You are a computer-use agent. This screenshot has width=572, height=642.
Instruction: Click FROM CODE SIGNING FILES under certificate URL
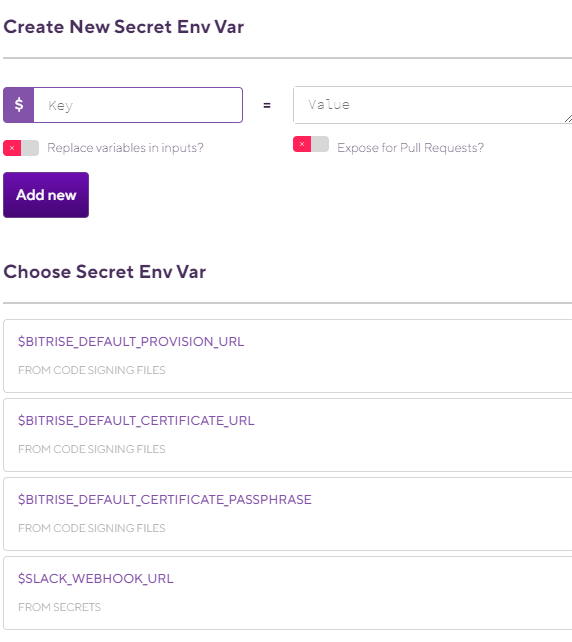tap(92, 449)
